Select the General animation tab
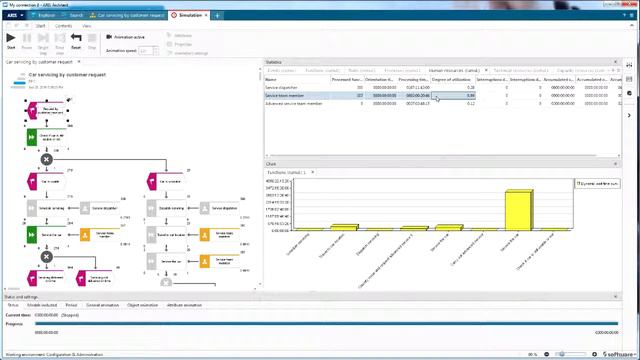 (102, 305)
